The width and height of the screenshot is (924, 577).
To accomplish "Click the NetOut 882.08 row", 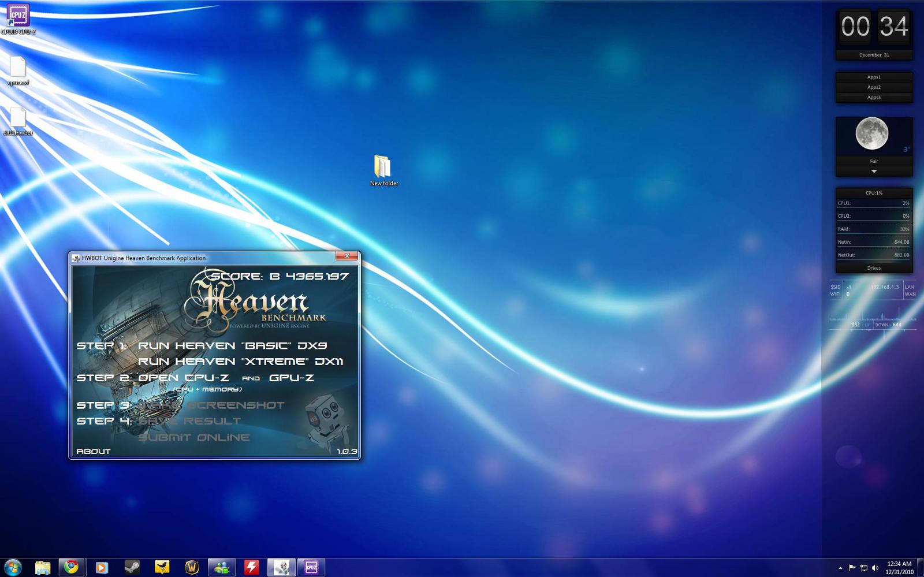I will point(874,255).
